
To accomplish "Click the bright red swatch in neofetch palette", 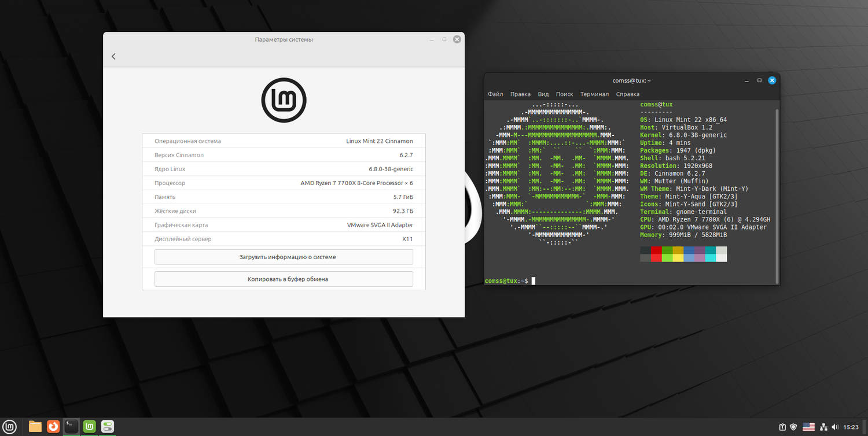I will point(656,258).
